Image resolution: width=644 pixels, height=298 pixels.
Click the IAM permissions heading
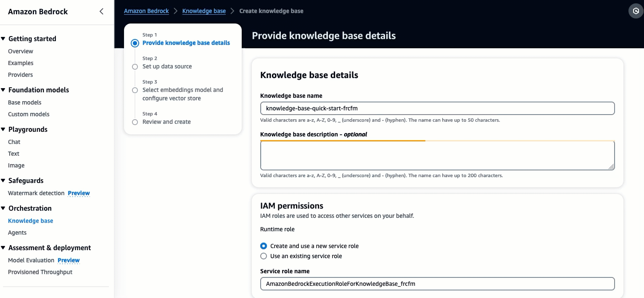point(292,206)
